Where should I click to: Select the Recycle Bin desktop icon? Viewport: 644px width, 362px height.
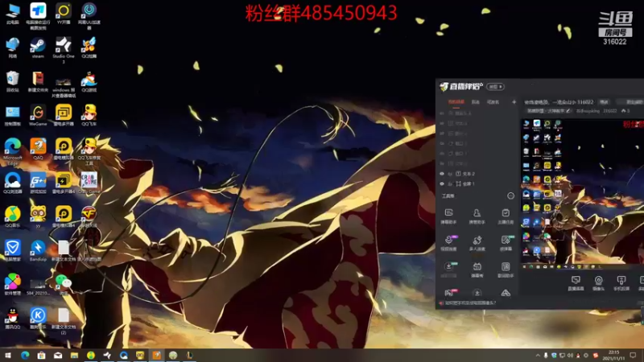pyautogui.click(x=12, y=81)
